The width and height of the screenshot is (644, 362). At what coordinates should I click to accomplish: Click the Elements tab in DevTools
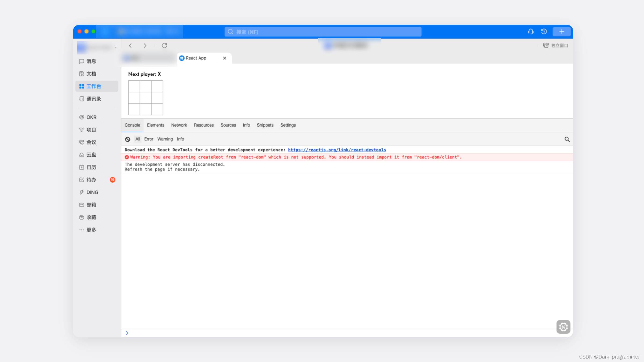155,125
